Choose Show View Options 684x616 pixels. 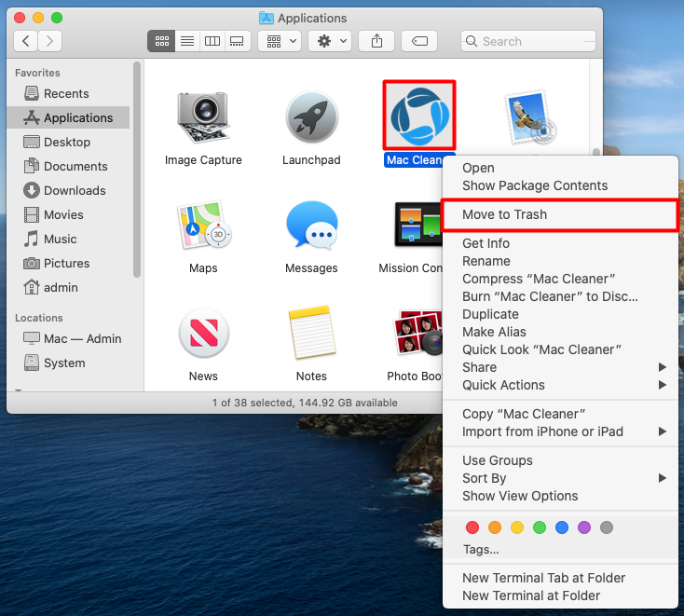(560, 496)
